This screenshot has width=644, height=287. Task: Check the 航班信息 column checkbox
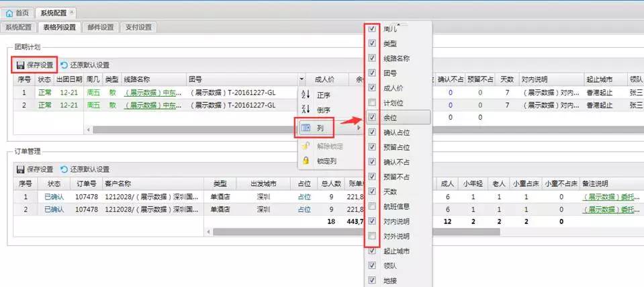[372, 206]
